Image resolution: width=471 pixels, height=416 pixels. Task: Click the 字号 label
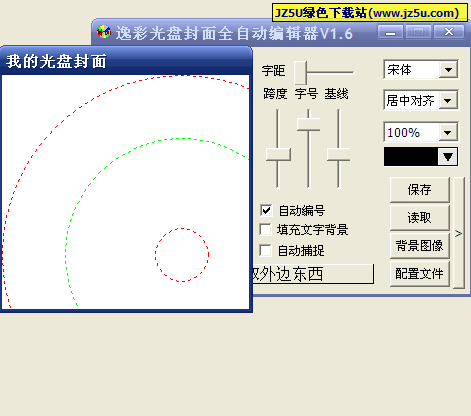coord(306,94)
